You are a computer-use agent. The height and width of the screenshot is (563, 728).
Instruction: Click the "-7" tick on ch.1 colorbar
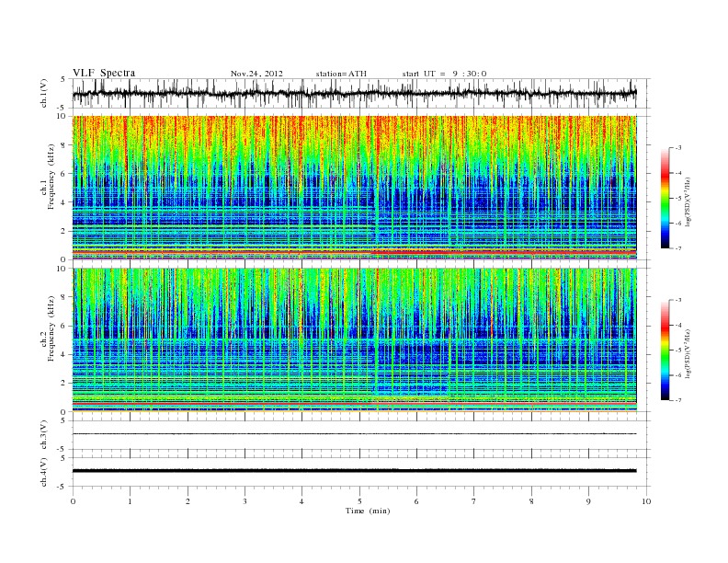click(x=678, y=248)
